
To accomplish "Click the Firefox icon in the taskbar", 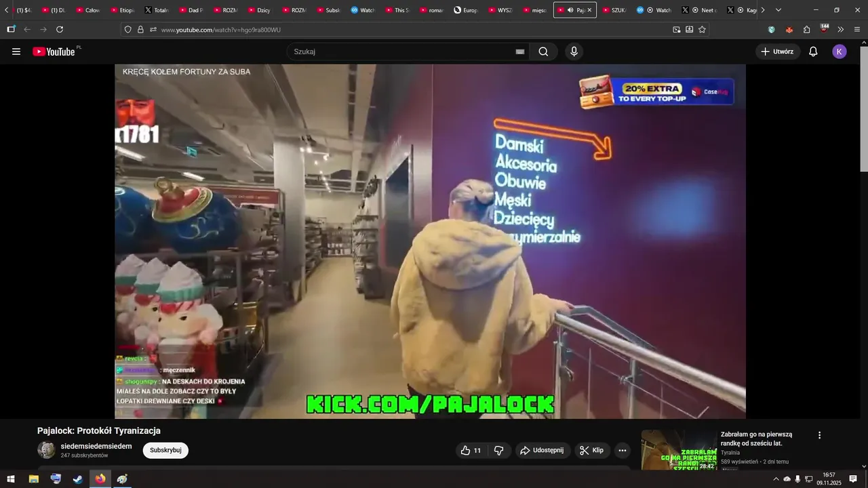I will click(100, 479).
